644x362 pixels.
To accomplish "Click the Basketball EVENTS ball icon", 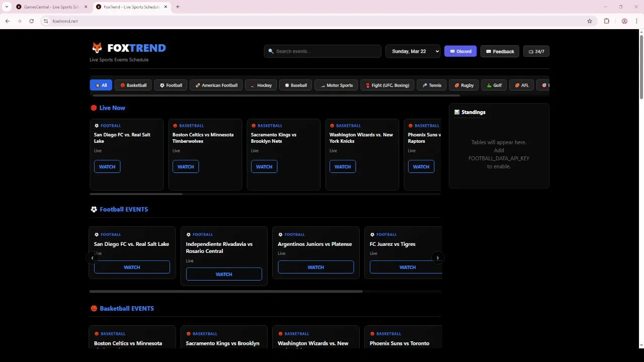I will pyautogui.click(x=94, y=309).
